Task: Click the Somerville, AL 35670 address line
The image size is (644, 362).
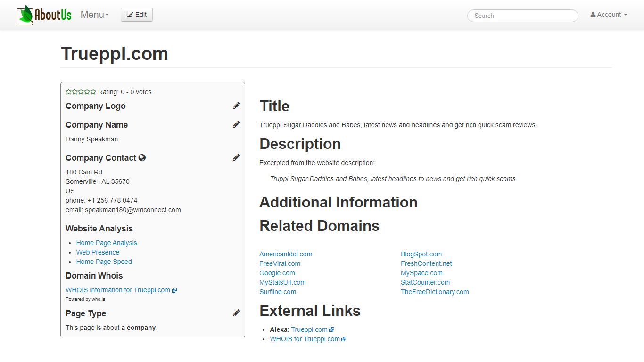Action: (x=98, y=181)
